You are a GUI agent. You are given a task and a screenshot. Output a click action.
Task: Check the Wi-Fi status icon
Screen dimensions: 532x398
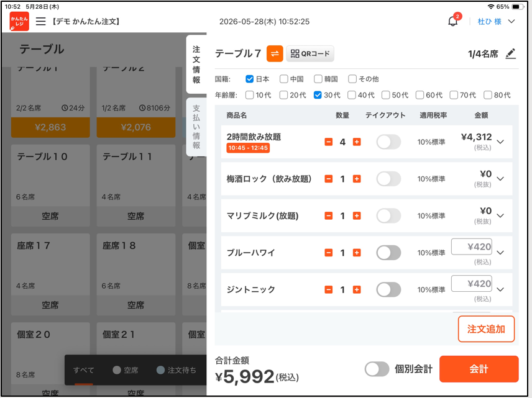coord(491,6)
